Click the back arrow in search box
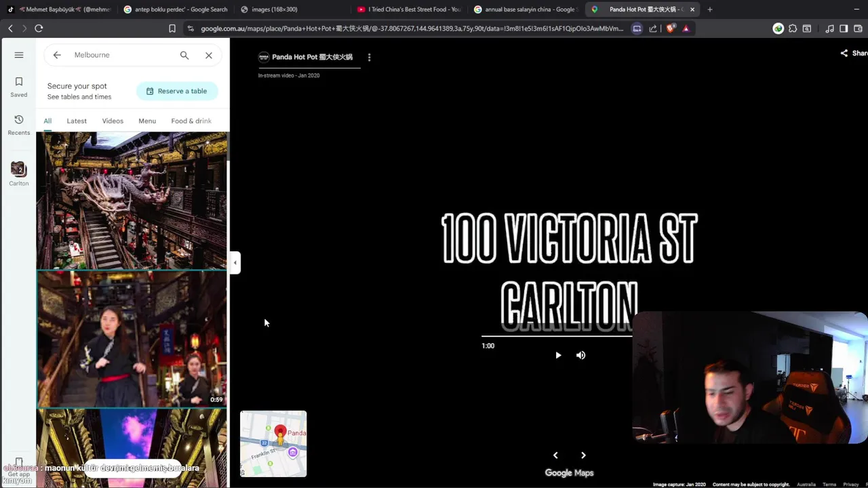868x488 pixels. 57,55
